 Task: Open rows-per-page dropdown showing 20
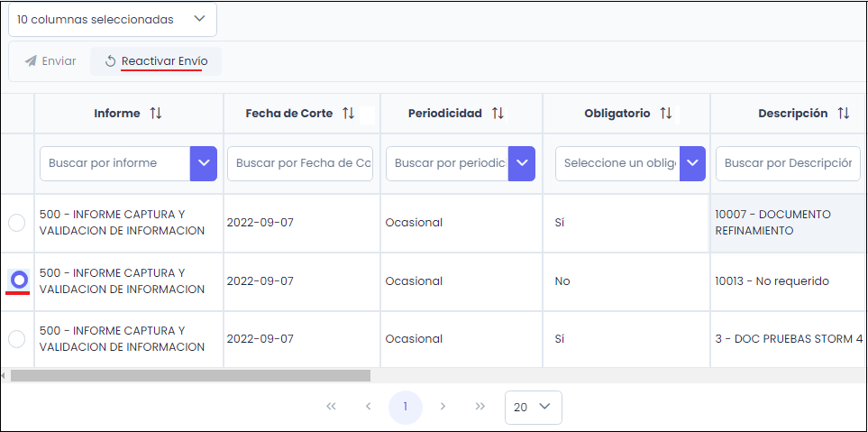point(533,407)
